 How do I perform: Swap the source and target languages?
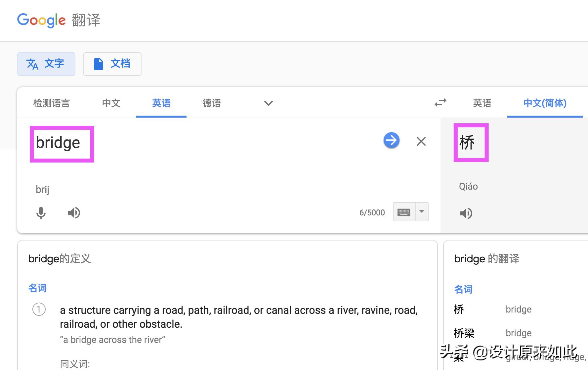pyautogui.click(x=440, y=103)
